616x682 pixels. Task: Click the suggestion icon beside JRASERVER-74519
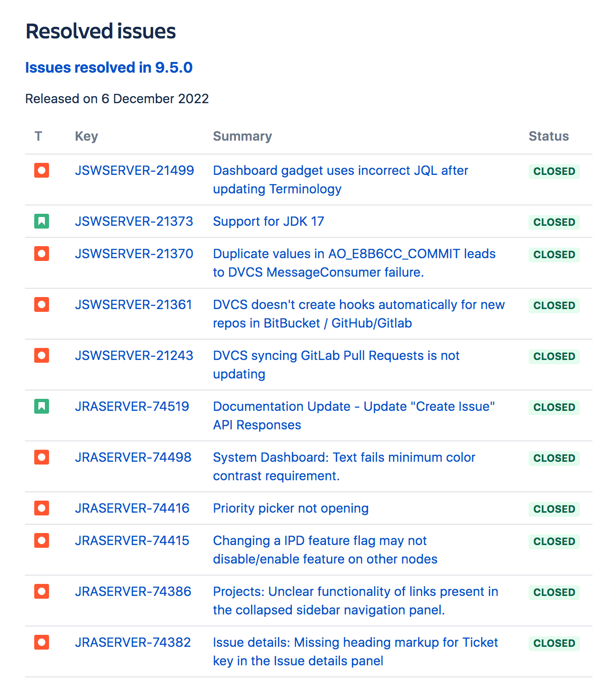42,407
